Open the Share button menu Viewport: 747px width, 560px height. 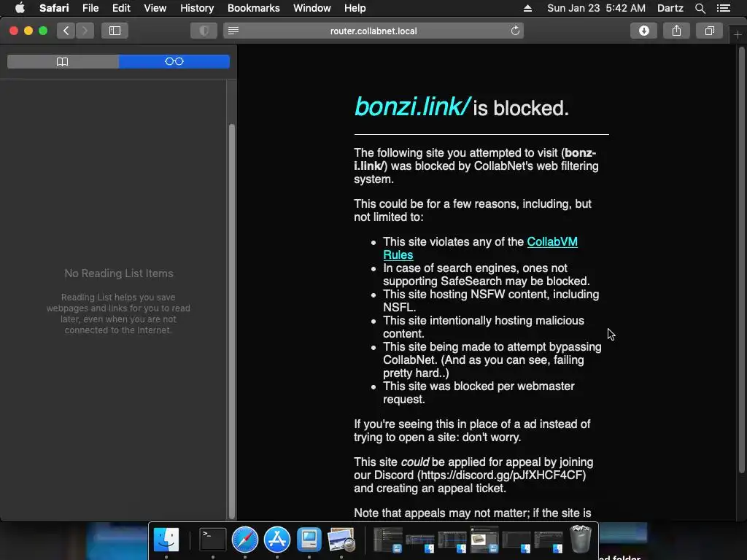676,31
